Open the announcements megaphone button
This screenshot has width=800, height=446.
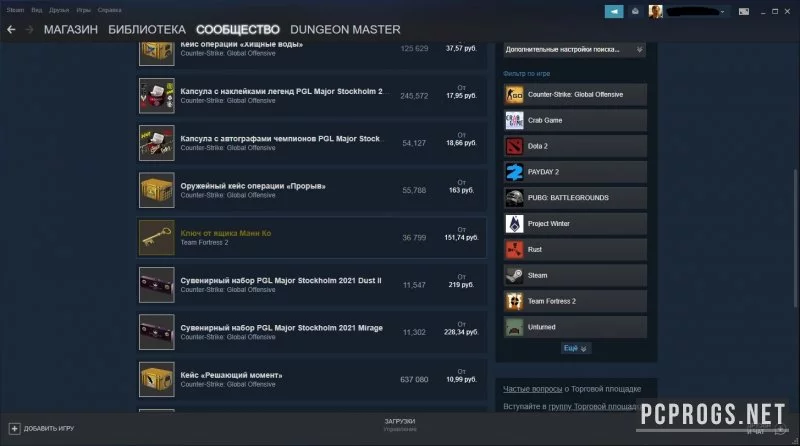pos(614,11)
